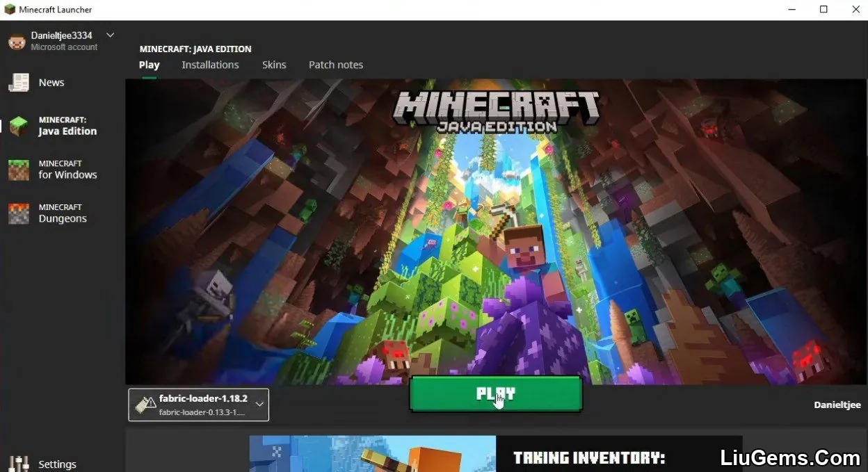Image resolution: width=868 pixels, height=472 pixels.
Task: Open the News section label
Action: pyautogui.click(x=51, y=83)
